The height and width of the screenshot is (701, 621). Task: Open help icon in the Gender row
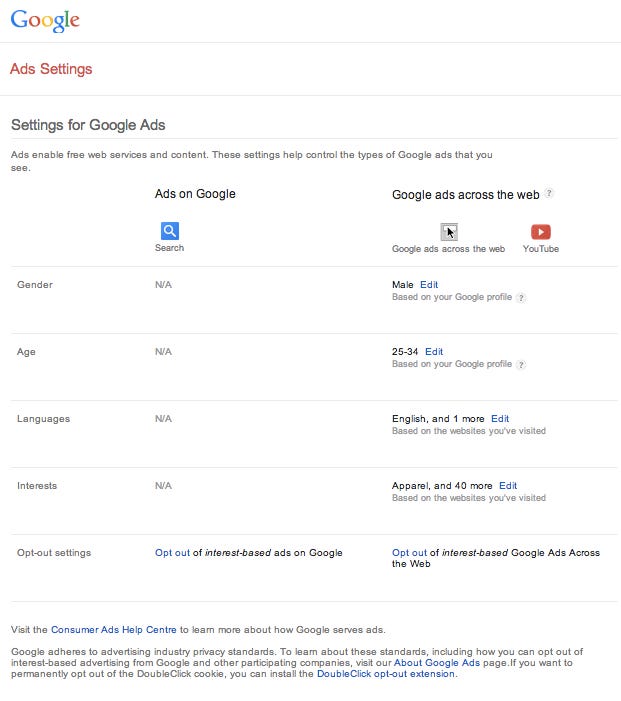[x=521, y=298]
